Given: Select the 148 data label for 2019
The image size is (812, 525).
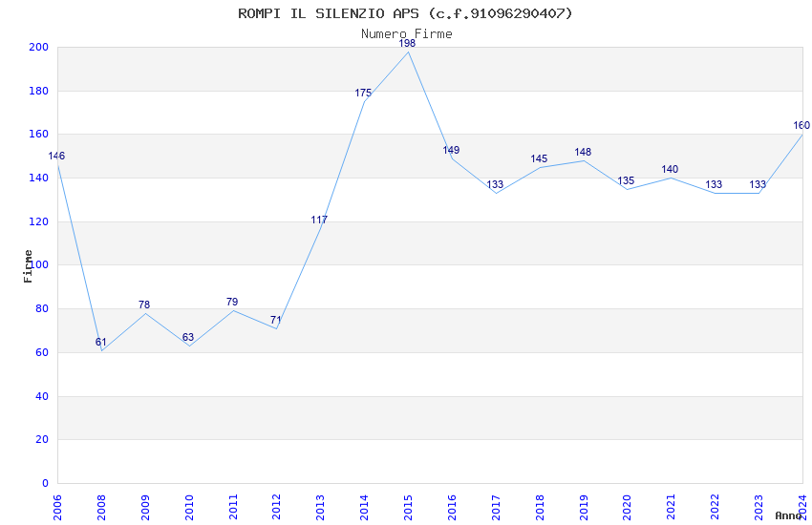Looking at the screenshot, I should [x=583, y=152].
